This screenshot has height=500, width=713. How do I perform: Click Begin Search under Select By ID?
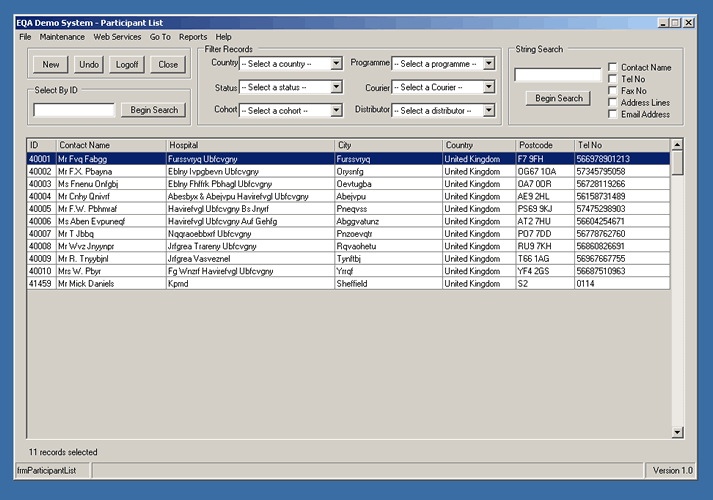[x=154, y=110]
